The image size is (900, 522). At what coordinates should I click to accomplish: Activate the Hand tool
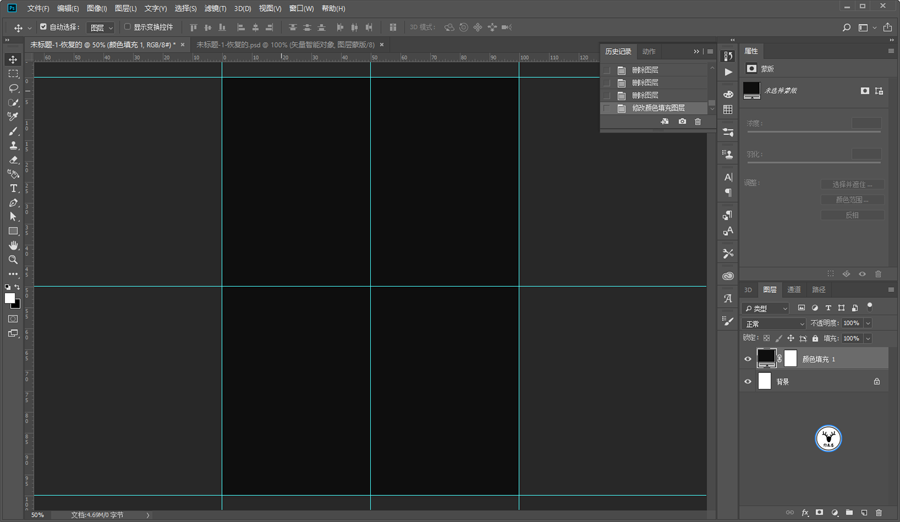13,245
